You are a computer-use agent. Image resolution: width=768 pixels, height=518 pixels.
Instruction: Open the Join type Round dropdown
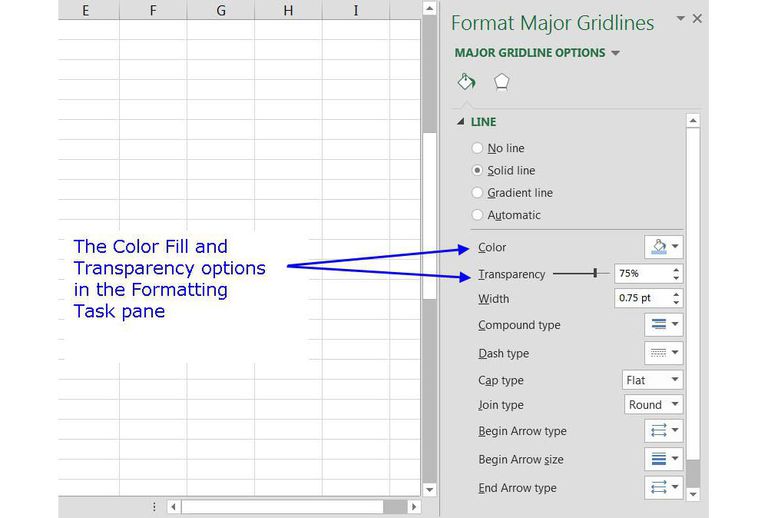tap(653, 404)
